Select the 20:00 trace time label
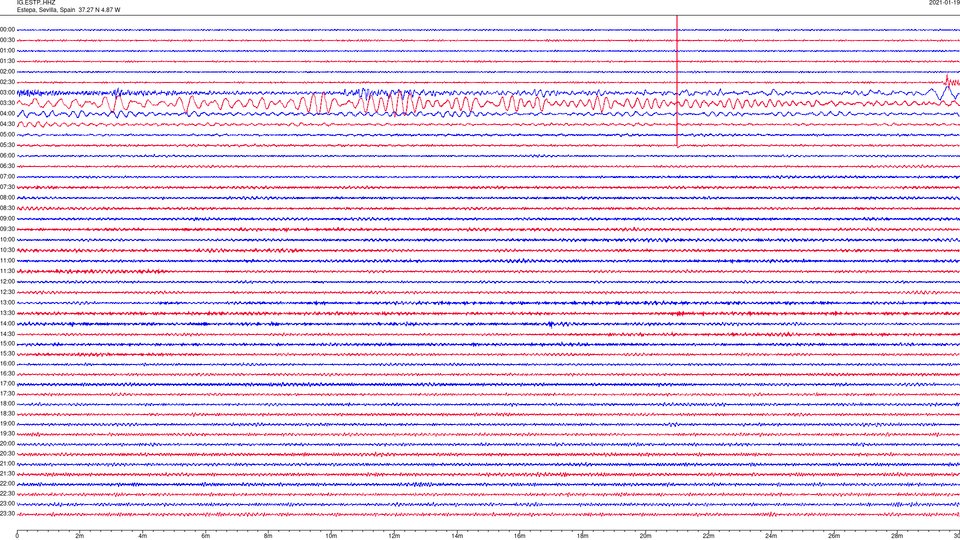The height and width of the screenshot is (540, 960). coord(7,444)
